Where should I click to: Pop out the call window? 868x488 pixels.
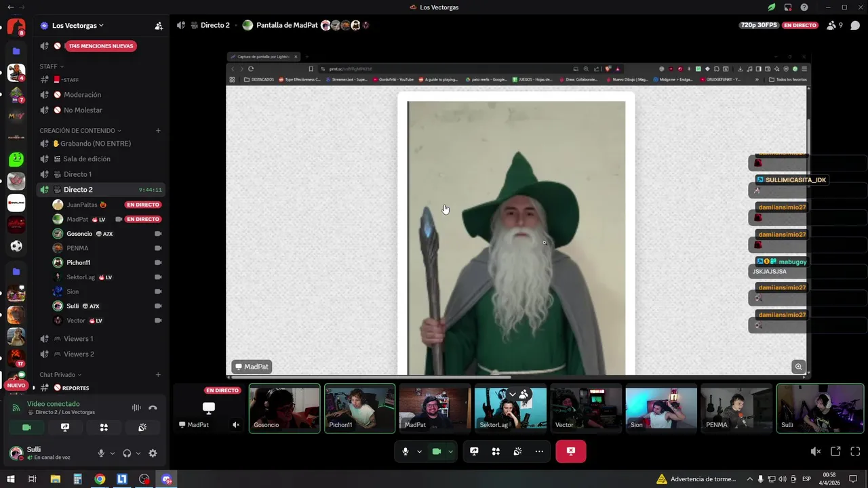pyautogui.click(x=835, y=451)
